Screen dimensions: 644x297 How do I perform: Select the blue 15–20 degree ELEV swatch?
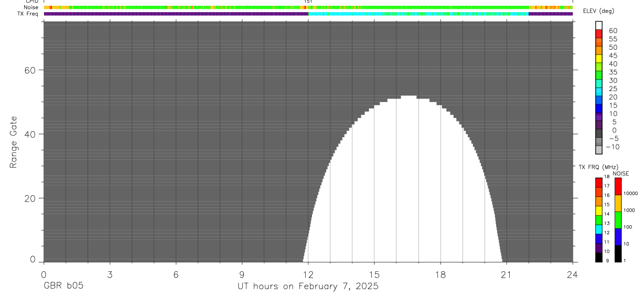click(x=599, y=100)
